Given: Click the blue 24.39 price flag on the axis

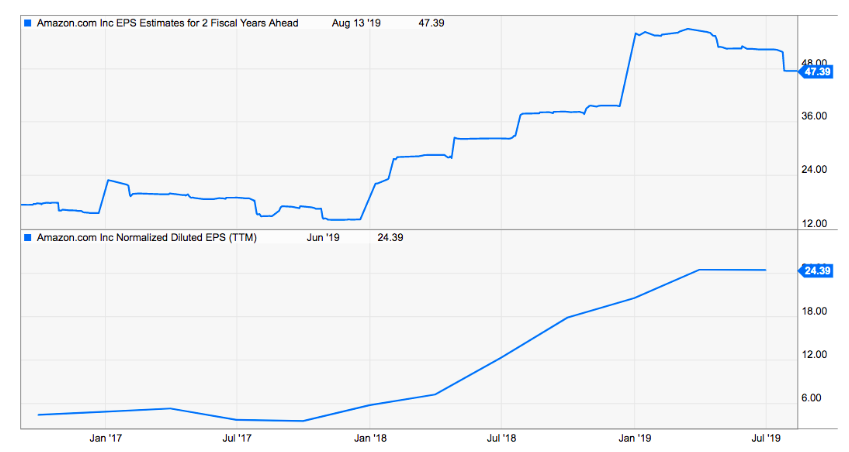Looking at the screenshot, I should tap(816, 271).
